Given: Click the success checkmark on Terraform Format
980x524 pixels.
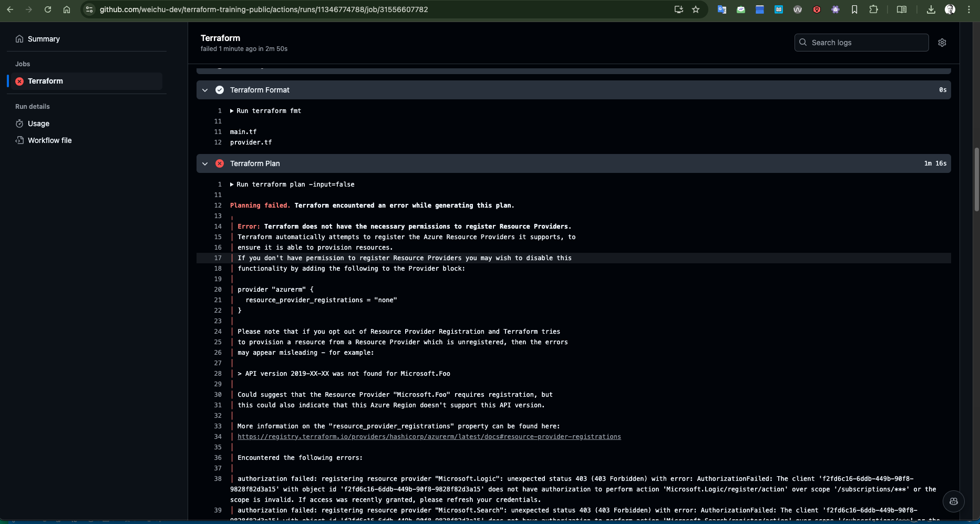Looking at the screenshot, I should (220, 90).
